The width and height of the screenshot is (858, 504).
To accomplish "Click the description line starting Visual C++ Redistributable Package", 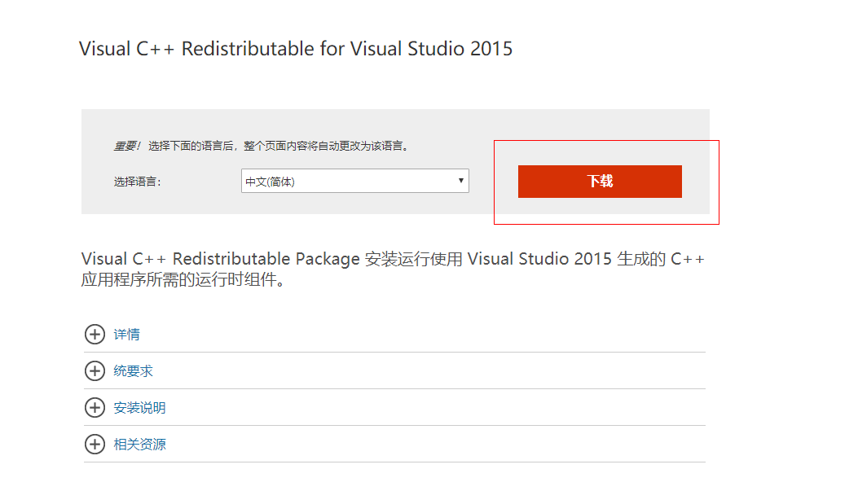I will tap(221, 260).
